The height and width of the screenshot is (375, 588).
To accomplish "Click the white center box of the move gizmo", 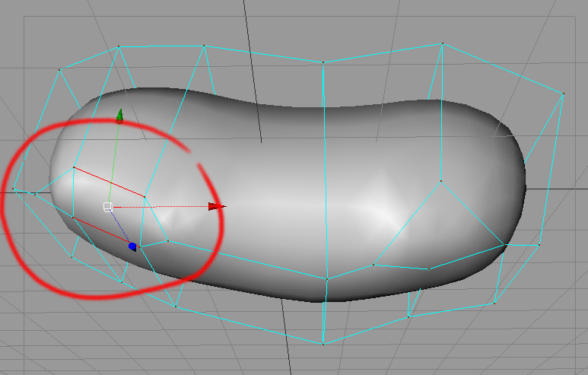I will coord(108,207).
